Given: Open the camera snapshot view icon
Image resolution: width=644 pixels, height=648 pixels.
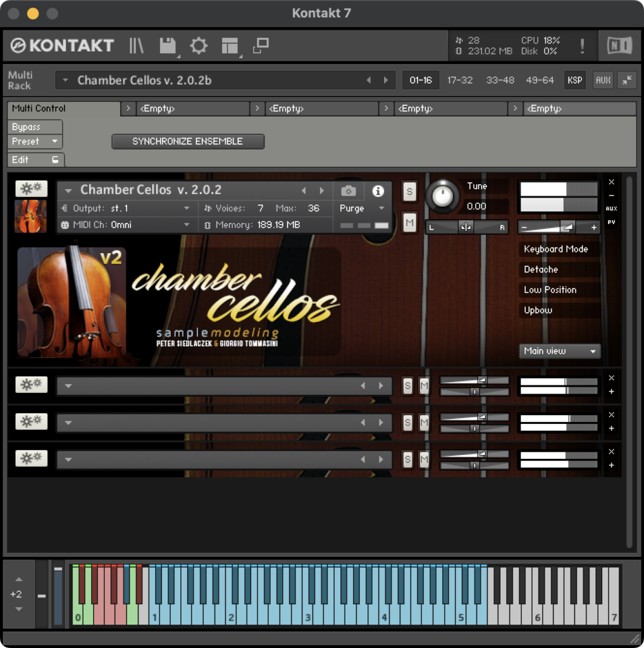Looking at the screenshot, I should 348,191.
